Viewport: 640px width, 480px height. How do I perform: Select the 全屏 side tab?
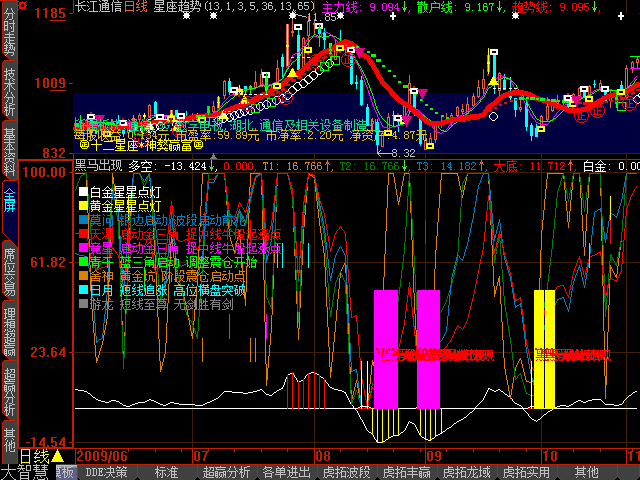tap(9, 199)
